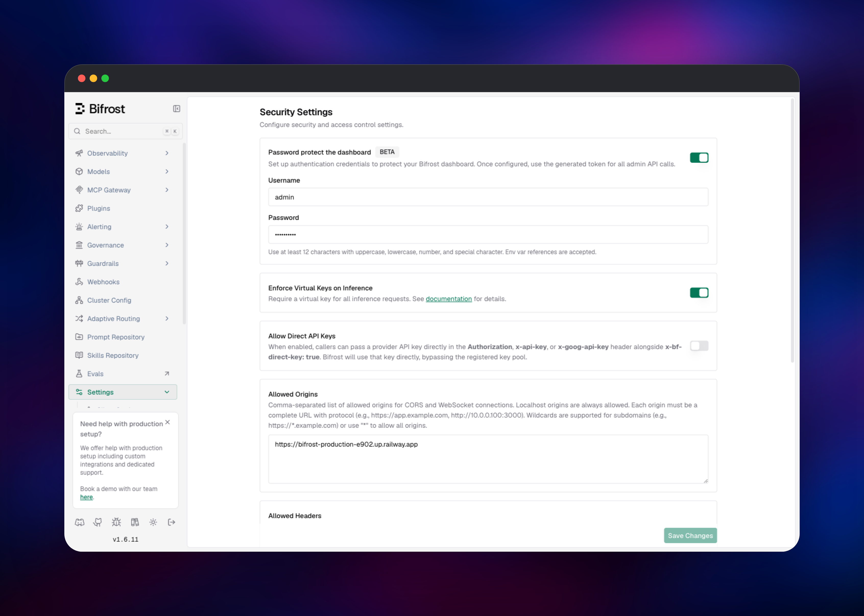This screenshot has height=616, width=864.
Task: Expand the Observability chevron
Action: pos(167,153)
